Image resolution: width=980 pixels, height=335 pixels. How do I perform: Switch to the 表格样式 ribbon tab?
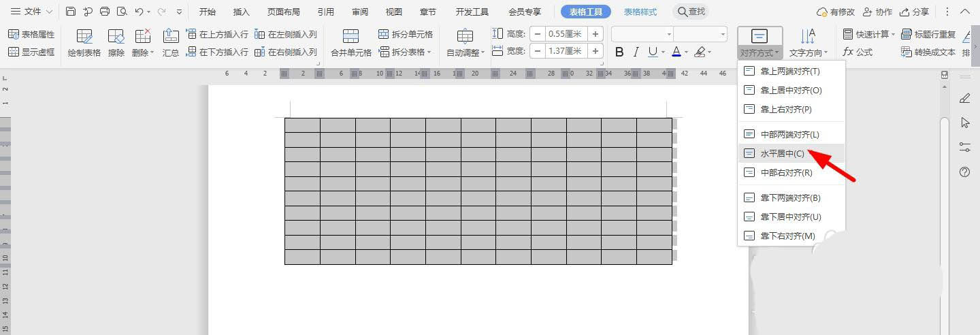point(640,12)
